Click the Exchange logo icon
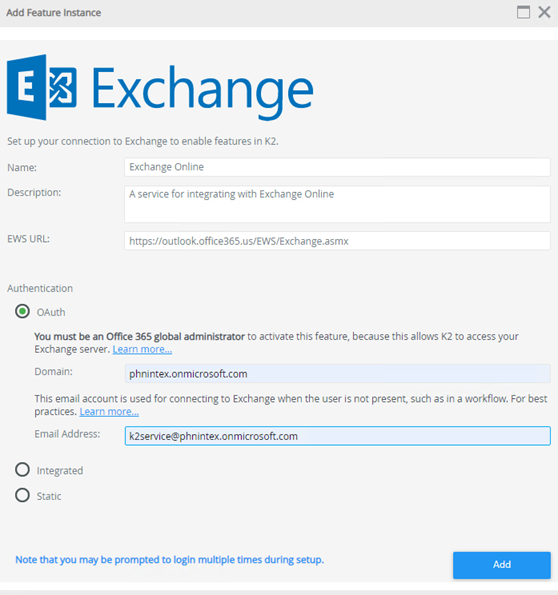Viewport: 558px width, 595px height. coord(42,87)
